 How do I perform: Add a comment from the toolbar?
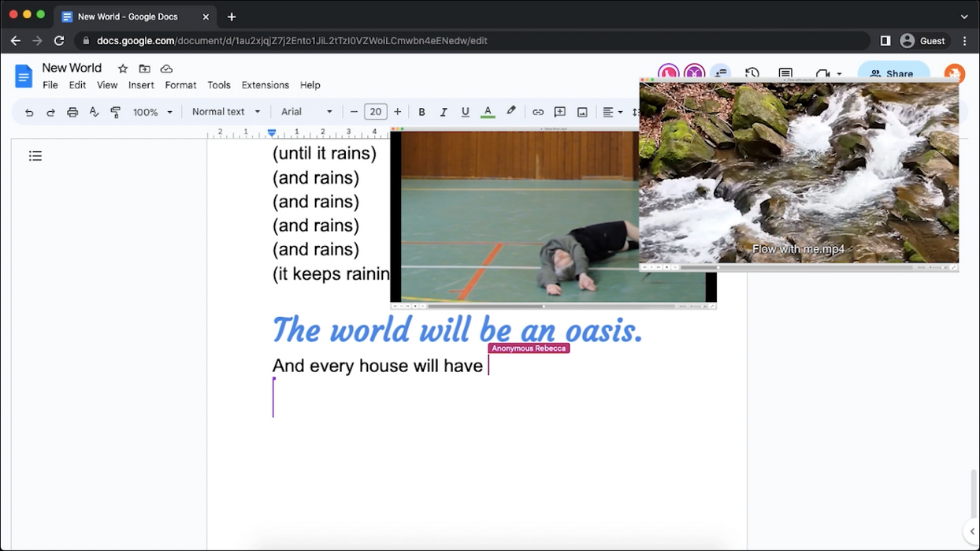(x=560, y=112)
